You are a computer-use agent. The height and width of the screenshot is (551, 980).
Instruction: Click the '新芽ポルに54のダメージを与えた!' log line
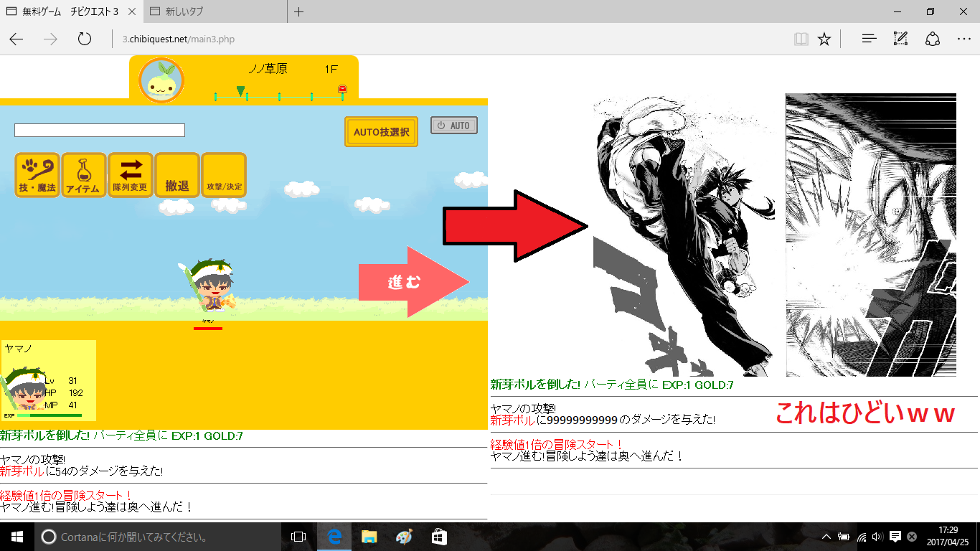[82, 471]
